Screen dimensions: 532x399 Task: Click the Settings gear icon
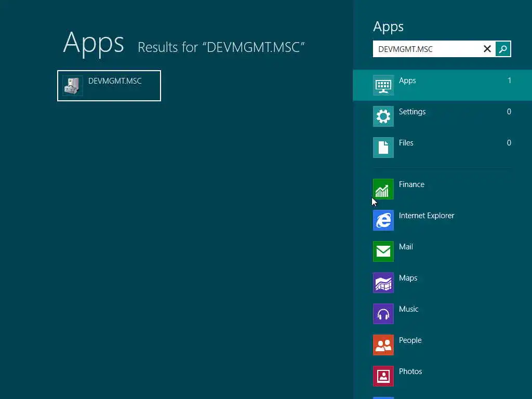(x=383, y=116)
